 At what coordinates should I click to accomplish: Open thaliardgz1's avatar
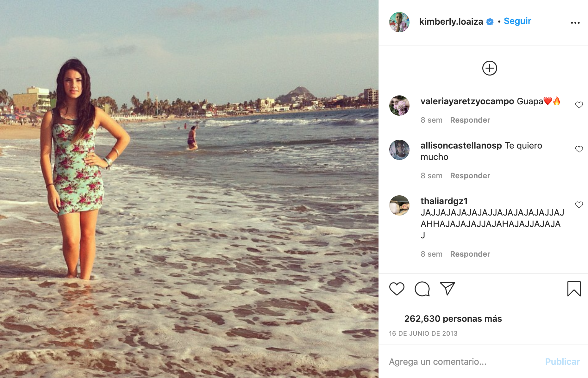(x=399, y=205)
